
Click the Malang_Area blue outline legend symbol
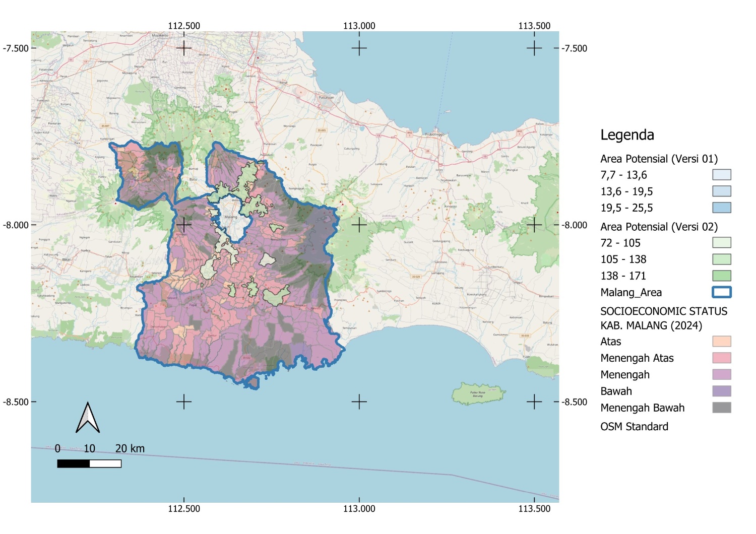tap(721, 292)
